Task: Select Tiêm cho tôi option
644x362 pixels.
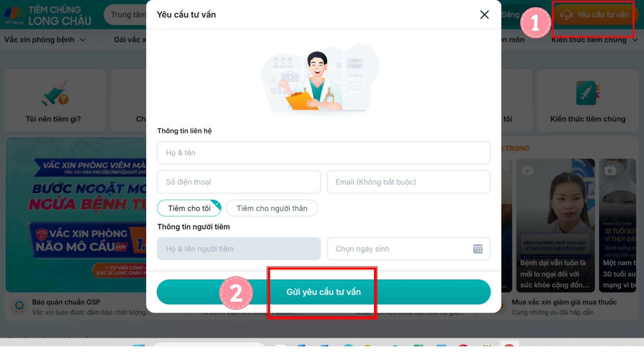Action: [x=189, y=208]
